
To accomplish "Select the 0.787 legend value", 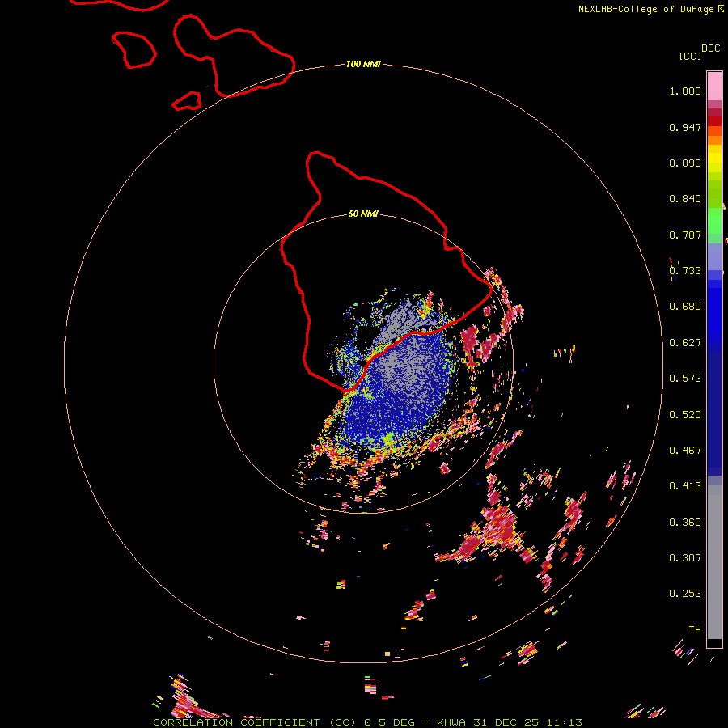I will 685,235.
